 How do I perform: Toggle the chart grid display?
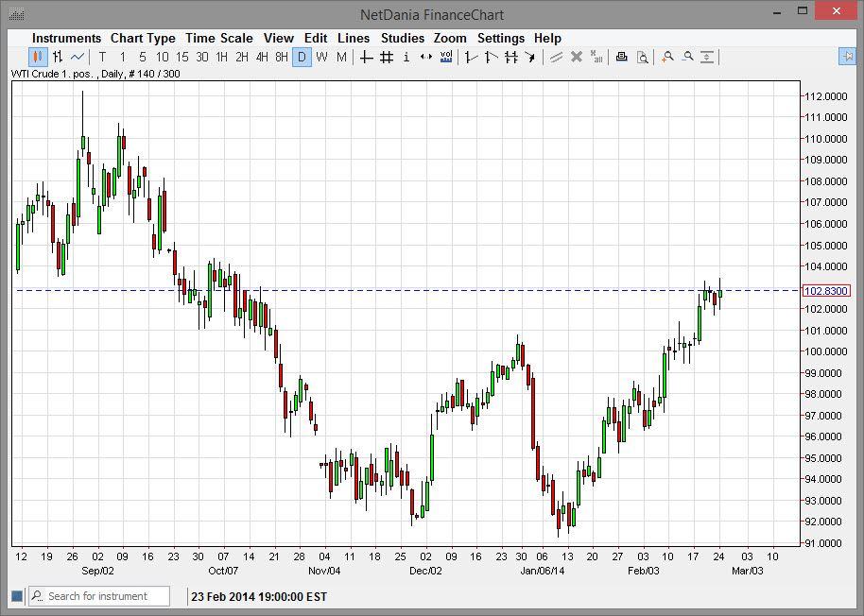point(385,56)
